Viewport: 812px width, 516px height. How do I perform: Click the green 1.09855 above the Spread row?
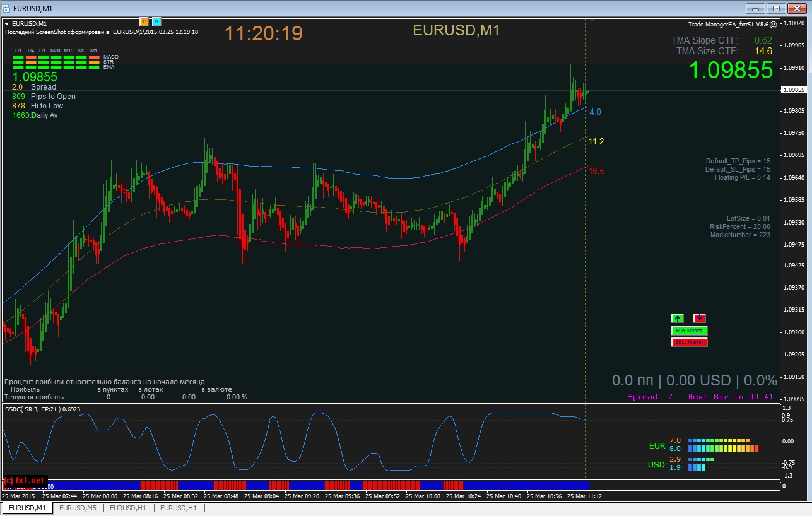pyautogui.click(x=35, y=77)
